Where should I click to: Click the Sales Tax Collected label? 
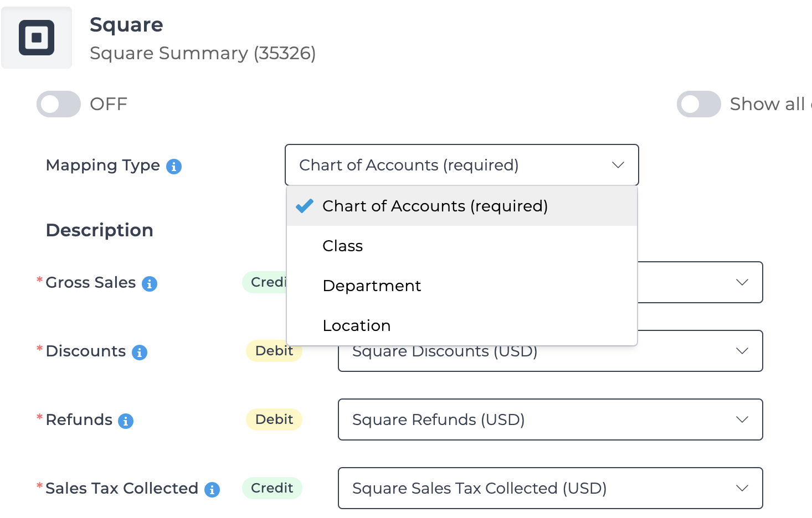point(122,488)
